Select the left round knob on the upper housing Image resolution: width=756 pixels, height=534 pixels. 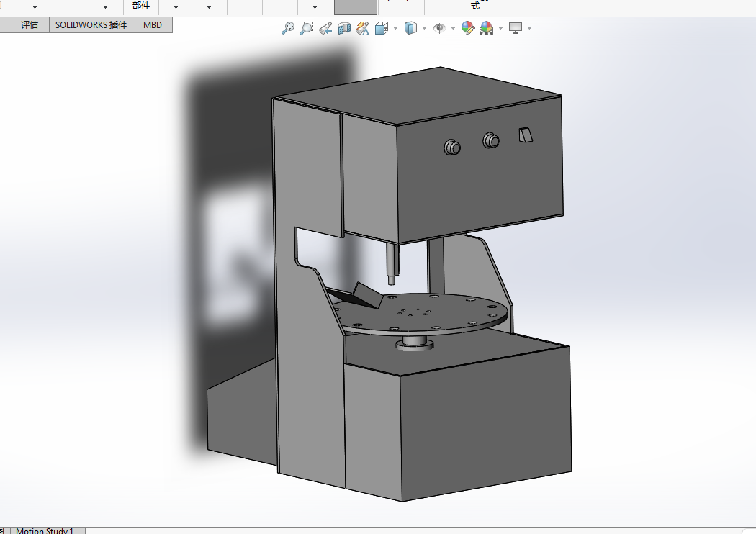[451, 147]
